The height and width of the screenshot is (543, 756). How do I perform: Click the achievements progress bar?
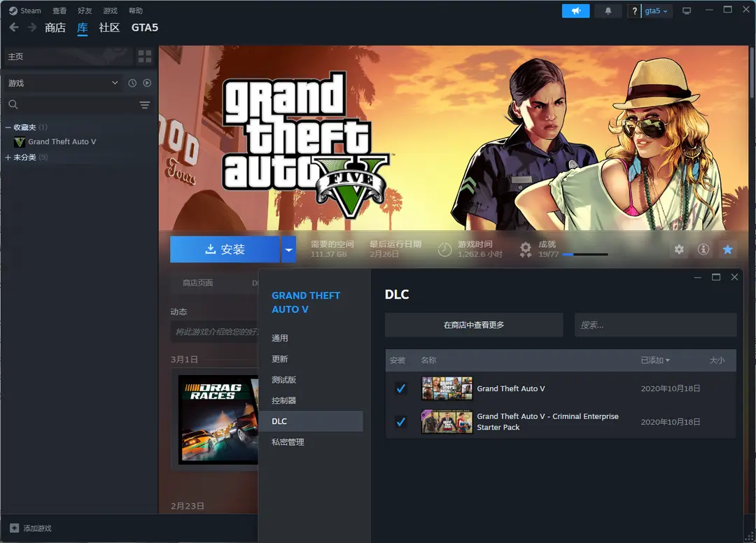585,255
